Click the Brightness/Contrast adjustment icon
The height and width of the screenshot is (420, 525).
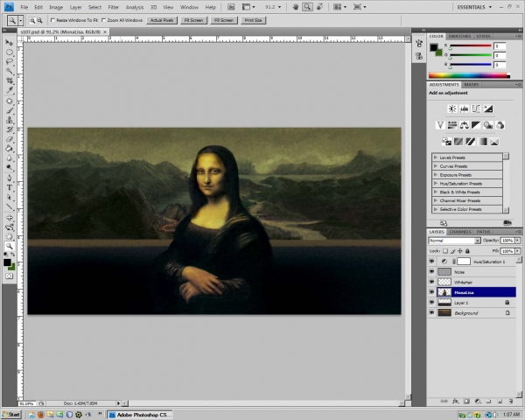tap(452, 108)
